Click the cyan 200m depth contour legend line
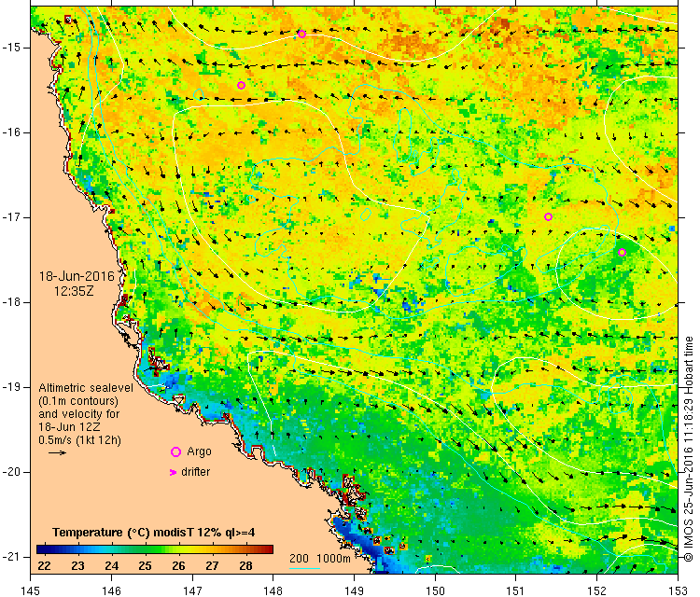 (x=304, y=568)
